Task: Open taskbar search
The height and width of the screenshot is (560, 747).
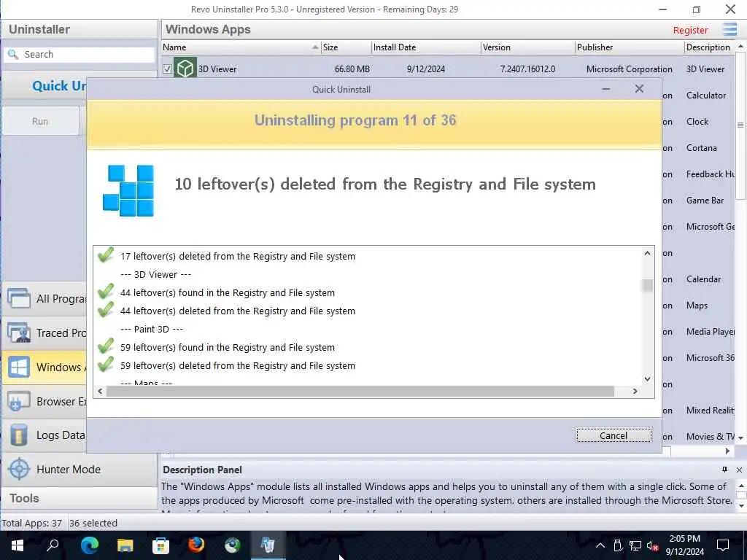Action: pos(53,545)
